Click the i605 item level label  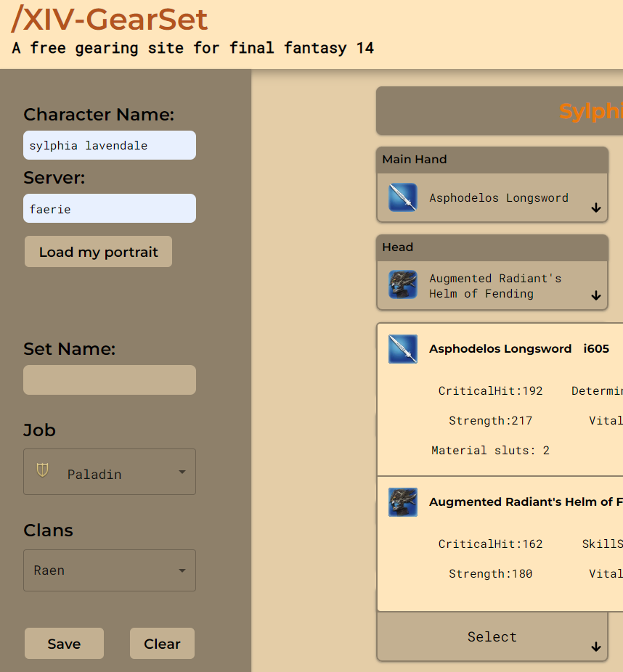(x=596, y=349)
